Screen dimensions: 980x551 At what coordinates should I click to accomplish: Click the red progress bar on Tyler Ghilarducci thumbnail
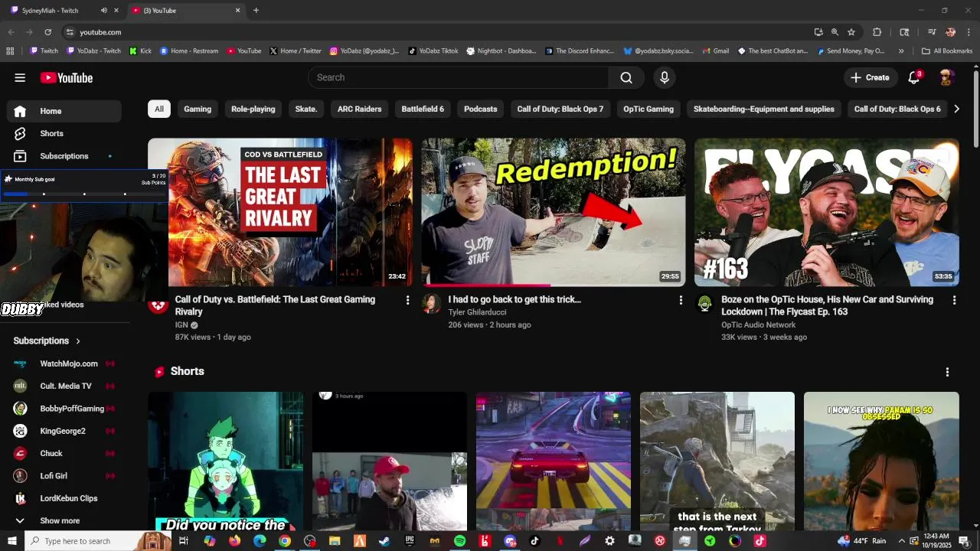tap(487, 285)
